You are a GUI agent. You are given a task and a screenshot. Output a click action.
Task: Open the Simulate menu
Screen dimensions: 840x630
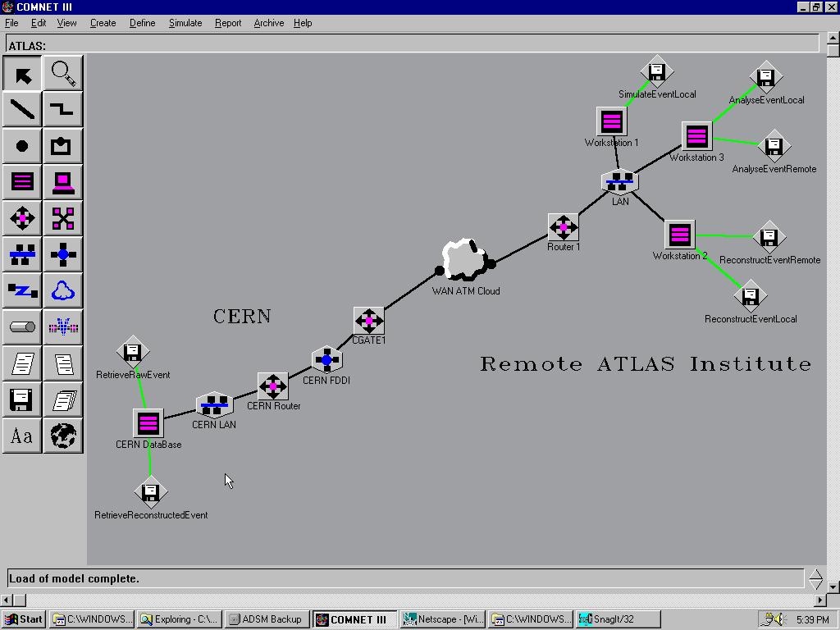tap(185, 23)
